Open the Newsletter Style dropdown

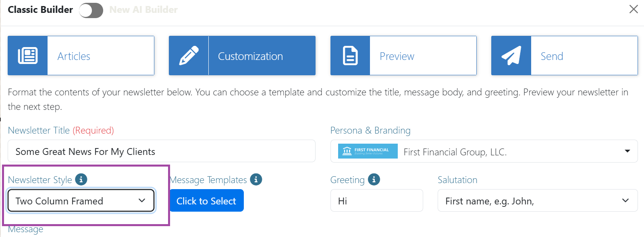(81, 200)
